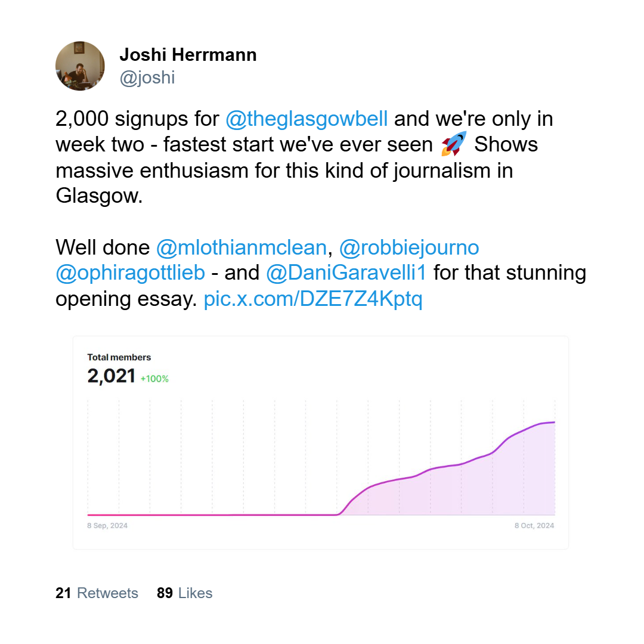Click the +100% growth indicator
This screenshot has width=644, height=644.
coord(154,379)
